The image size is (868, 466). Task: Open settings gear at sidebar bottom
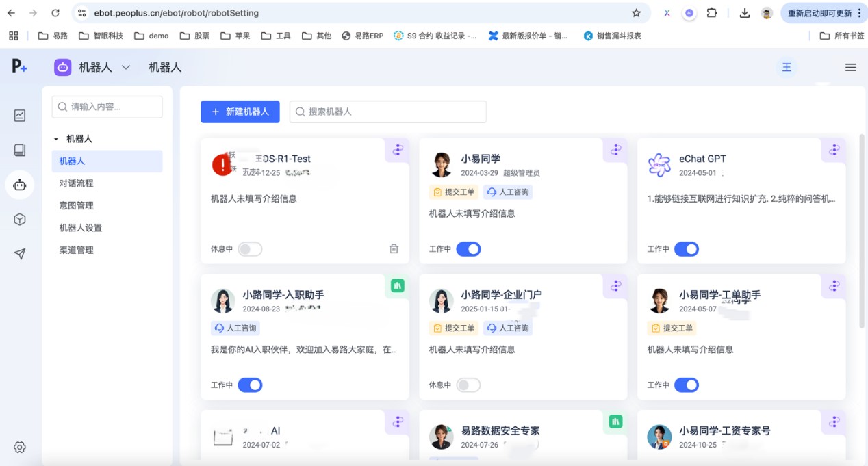(x=20, y=447)
